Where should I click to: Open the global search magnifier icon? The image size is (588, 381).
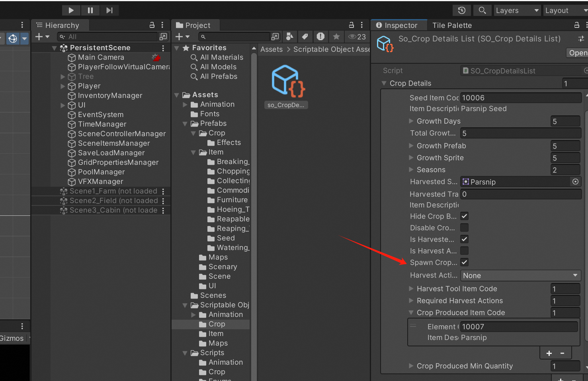[482, 10]
